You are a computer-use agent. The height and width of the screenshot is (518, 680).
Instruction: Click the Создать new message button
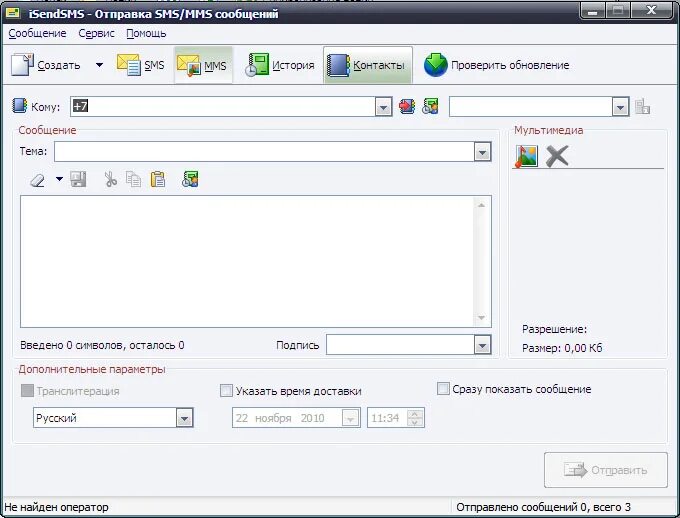tap(46, 65)
